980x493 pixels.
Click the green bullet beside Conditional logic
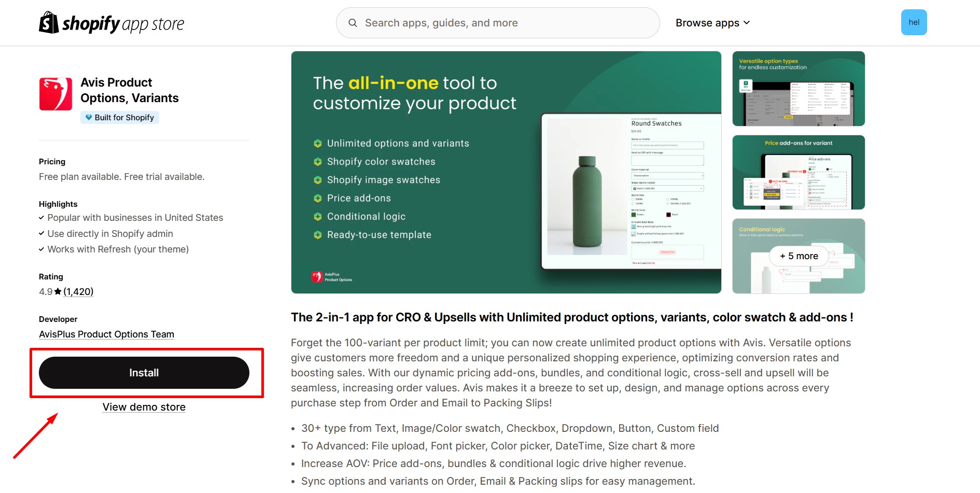tap(318, 217)
